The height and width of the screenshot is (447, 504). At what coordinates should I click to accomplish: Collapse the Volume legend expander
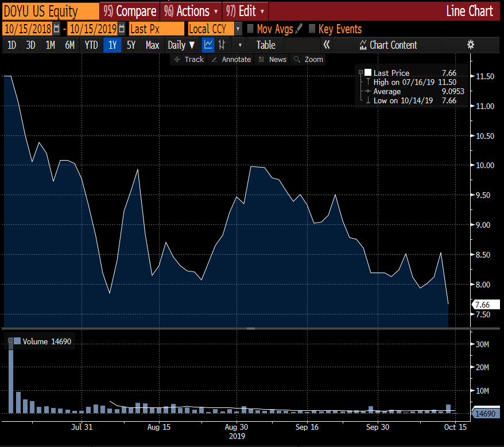10,341
